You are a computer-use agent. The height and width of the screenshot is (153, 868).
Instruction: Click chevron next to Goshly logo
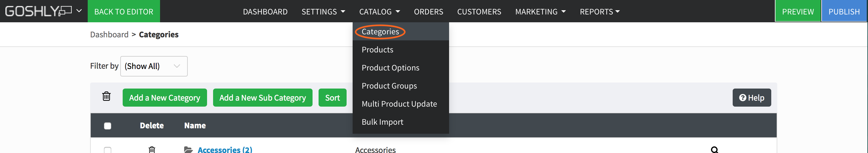click(x=79, y=11)
